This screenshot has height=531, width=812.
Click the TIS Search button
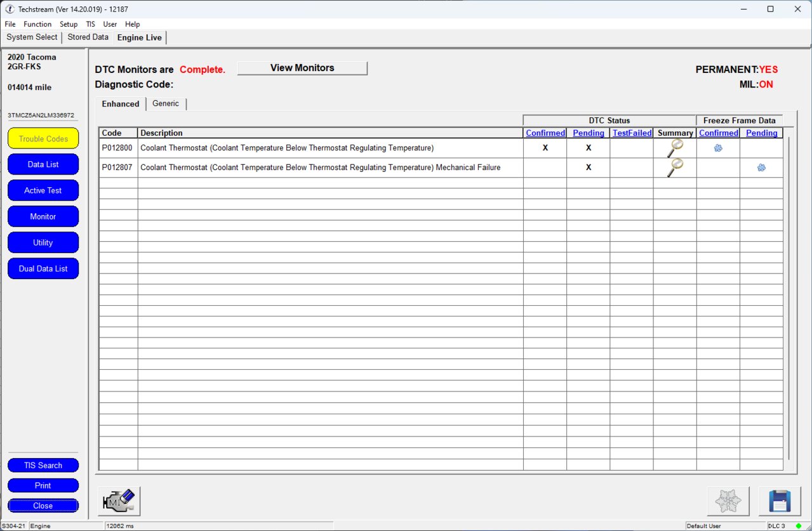(x=43, y=465)
